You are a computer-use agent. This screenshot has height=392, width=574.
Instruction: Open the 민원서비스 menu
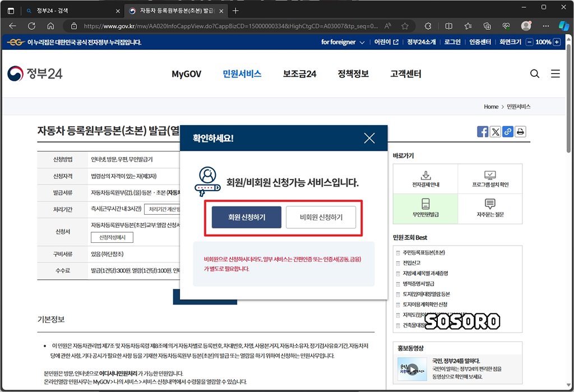point(242,74)
